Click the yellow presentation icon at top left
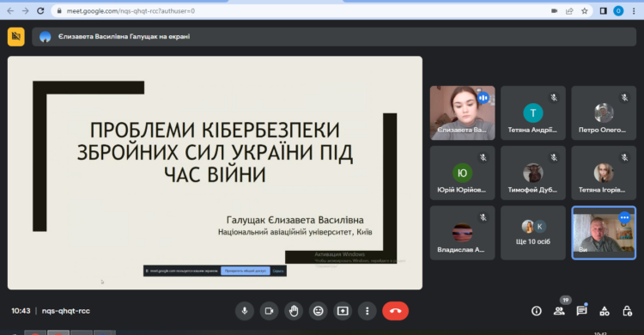 point(16,37)
